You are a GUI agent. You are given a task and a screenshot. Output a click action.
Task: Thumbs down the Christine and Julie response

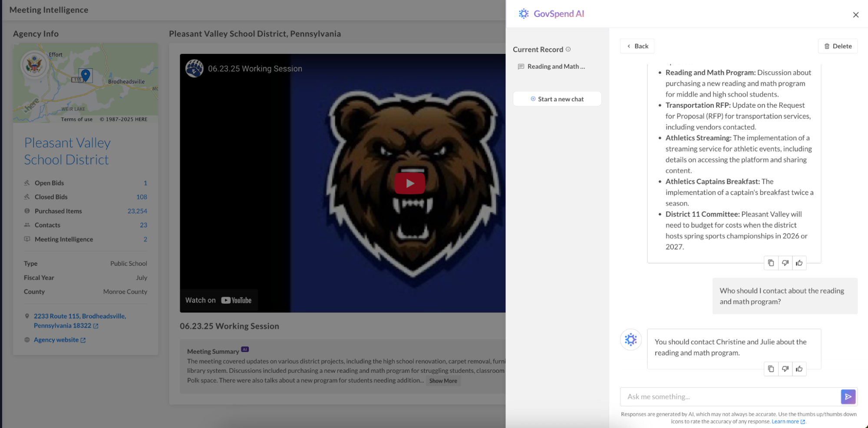785,369
